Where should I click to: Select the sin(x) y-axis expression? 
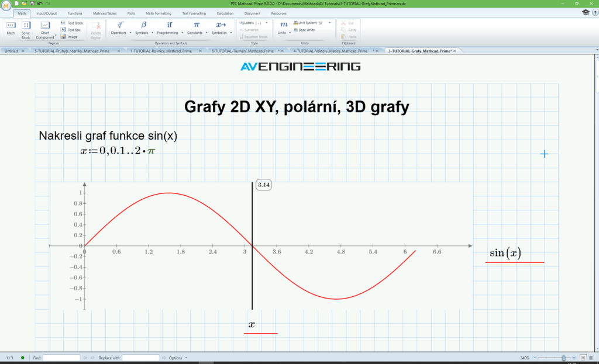point(505,253)
